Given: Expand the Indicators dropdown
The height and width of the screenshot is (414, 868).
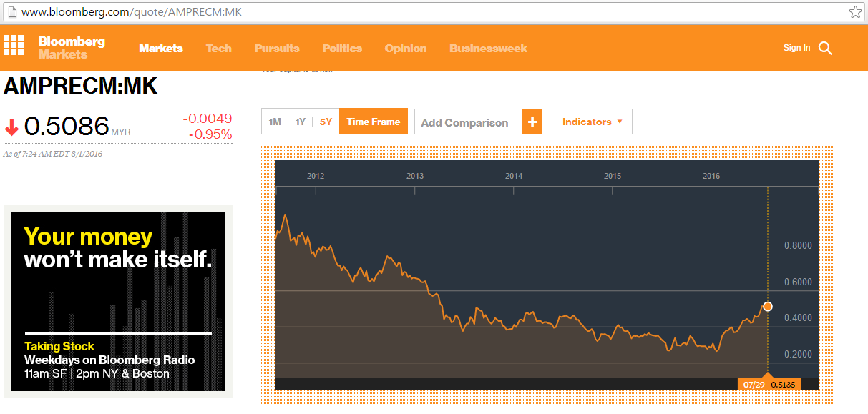Looking at the screenshot, I should click(x=593, y=122).
